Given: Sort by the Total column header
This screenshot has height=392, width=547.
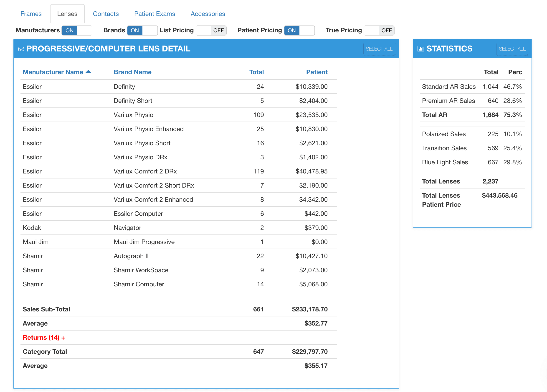Looking at the screenshot, I should [x=256, y=72].
